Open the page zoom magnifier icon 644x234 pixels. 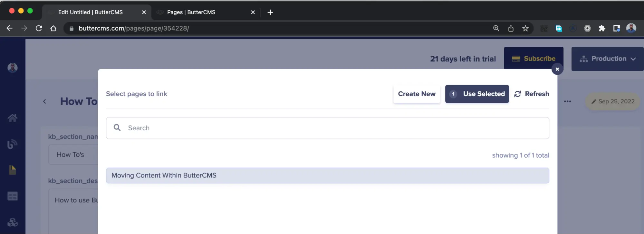click(x=496, y=28)
